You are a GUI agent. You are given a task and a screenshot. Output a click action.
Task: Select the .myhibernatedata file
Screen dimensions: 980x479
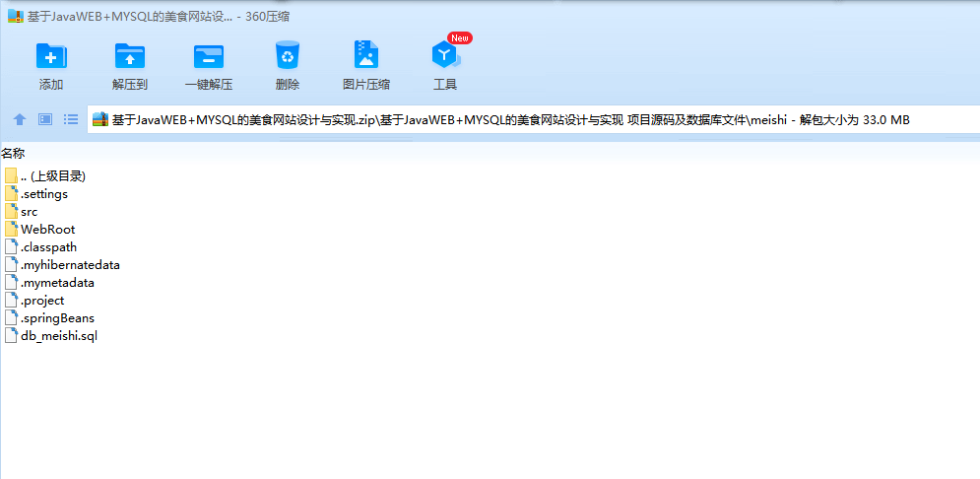click(62, 264)
